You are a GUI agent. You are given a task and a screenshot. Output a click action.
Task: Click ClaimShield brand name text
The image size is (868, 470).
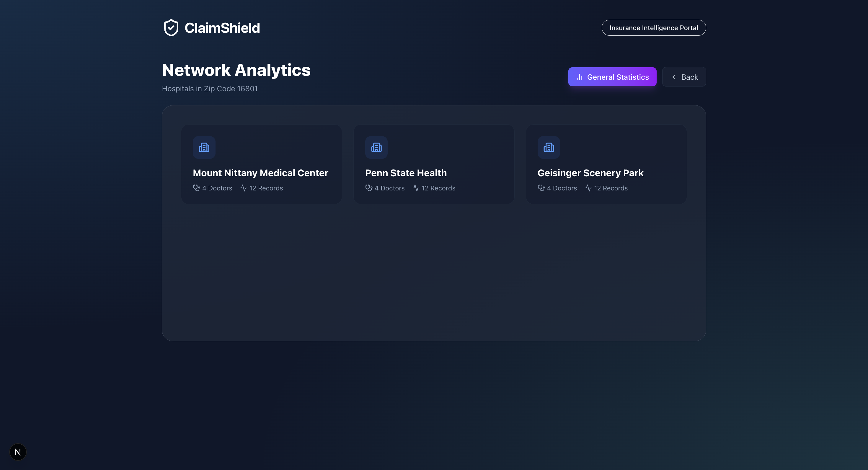click(x=222, y=28)
